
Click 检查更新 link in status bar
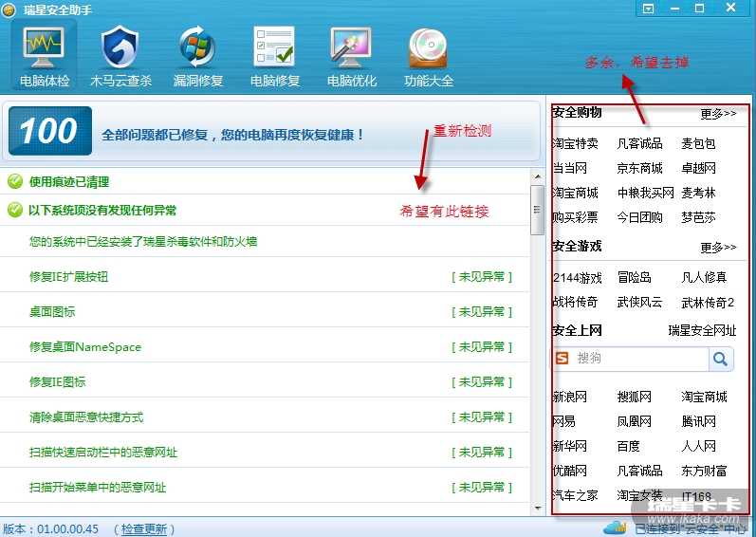coord(143,528)
